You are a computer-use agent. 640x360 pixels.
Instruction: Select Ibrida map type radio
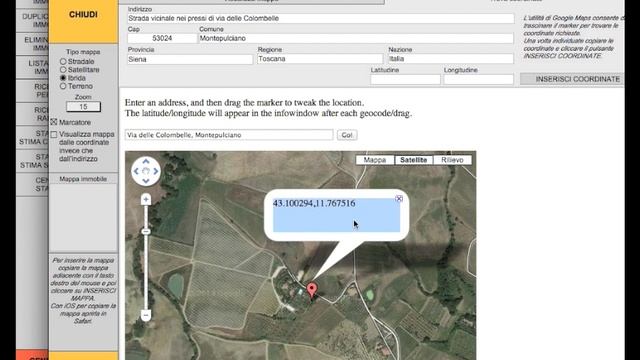pyautogui.click(x=63, y=78)
